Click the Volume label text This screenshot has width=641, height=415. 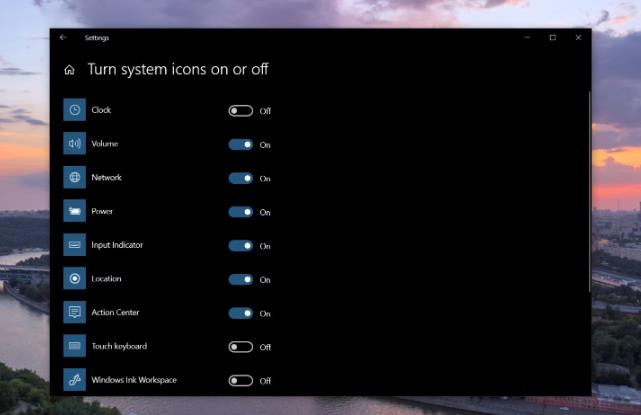click(x=105, y=144)
